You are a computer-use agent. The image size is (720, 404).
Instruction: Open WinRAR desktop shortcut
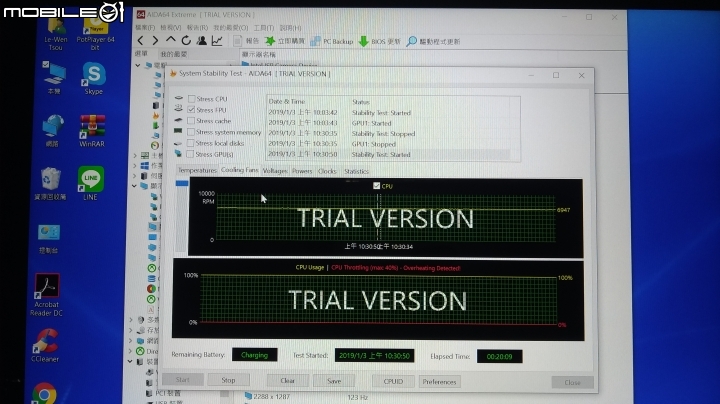pyautogui.click(x=92, y=131)
